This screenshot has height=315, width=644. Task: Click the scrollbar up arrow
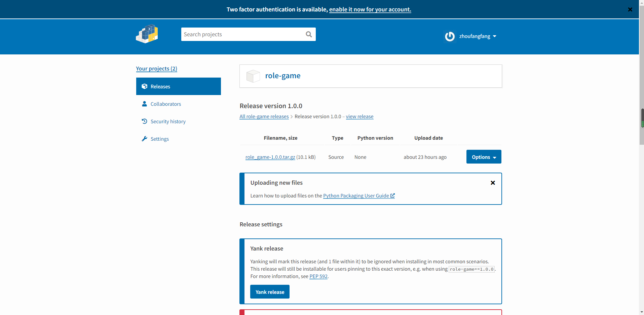[x=642, y=3]
